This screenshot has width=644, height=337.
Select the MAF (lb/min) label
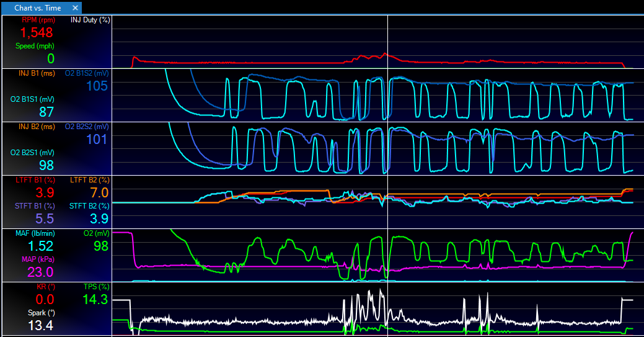(x=35, y=233)
